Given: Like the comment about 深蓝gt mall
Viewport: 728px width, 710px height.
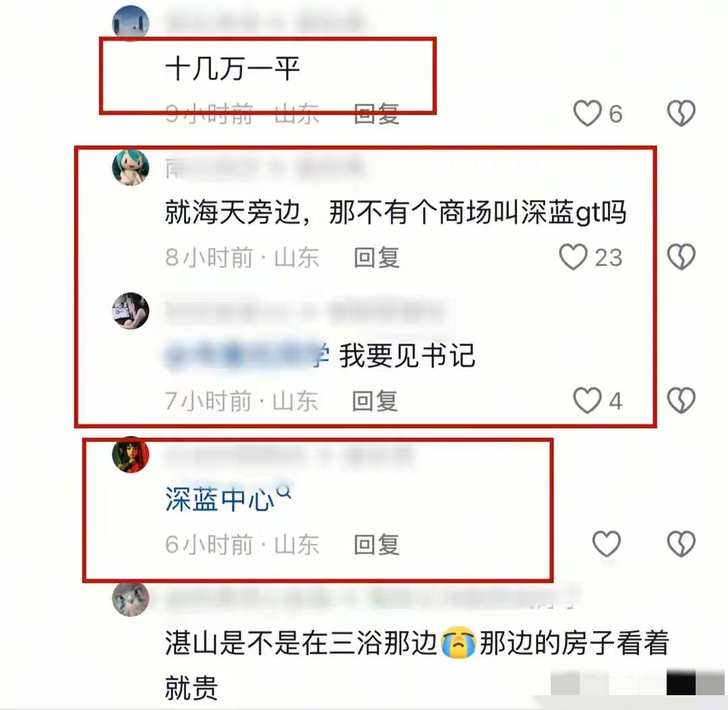Looking at the screenshot, I should 573,257.
